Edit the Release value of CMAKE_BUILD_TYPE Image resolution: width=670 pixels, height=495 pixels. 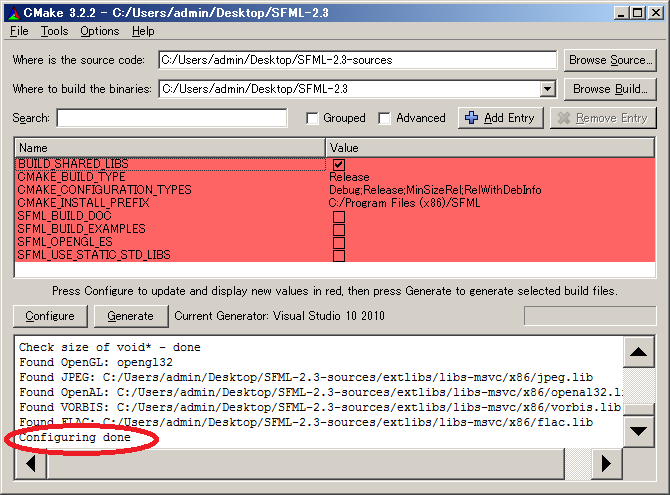349,177
